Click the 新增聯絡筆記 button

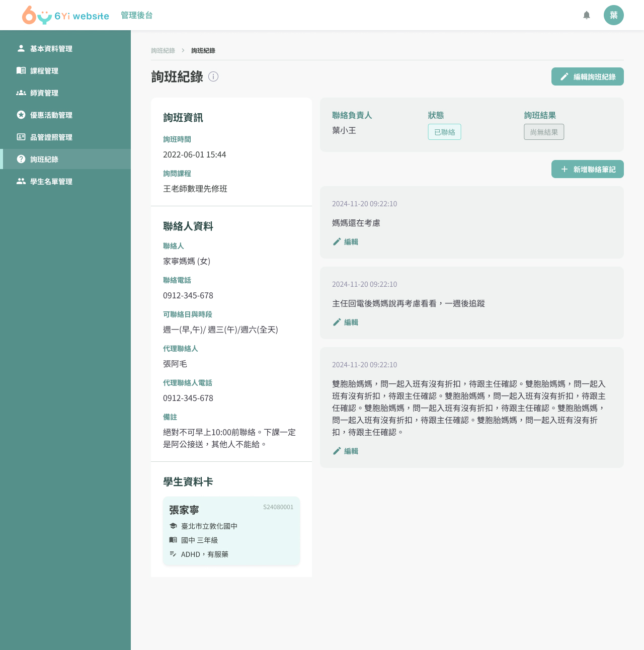(588, 169)
